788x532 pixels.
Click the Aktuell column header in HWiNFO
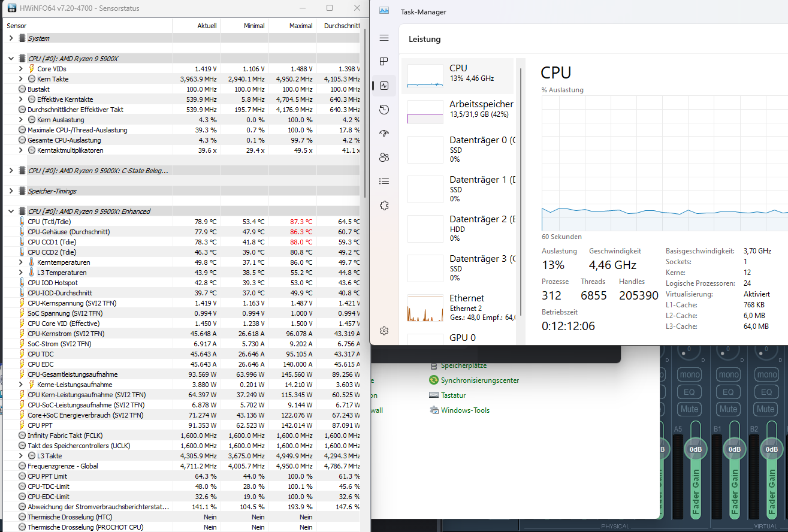(196, 26)
